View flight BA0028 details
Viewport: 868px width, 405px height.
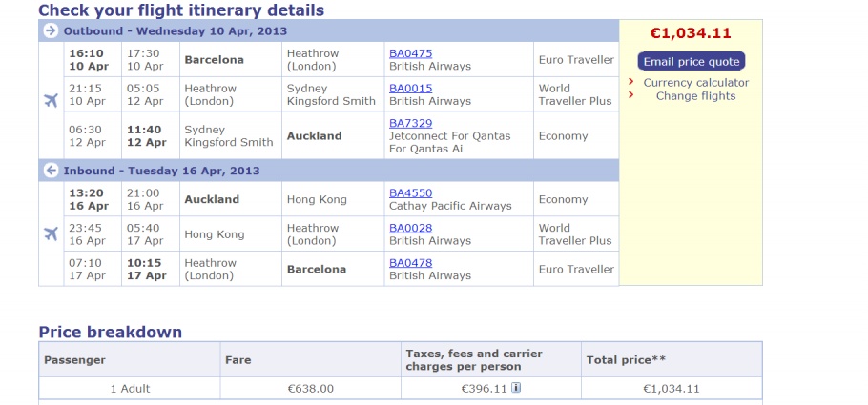coord(411,228)
